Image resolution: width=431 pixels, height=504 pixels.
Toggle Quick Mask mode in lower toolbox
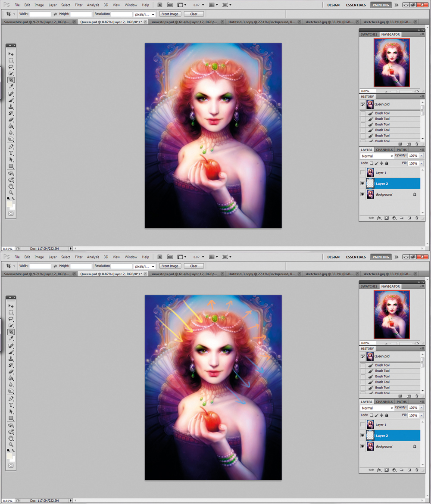tap(11, 465)
